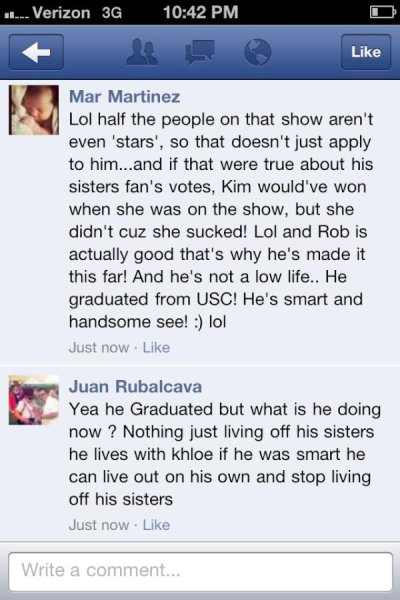Image resolution: width=400 pixels, height=600 pixels.
Task: Select Mar Martinez's comment text
Action: point(221,220)
